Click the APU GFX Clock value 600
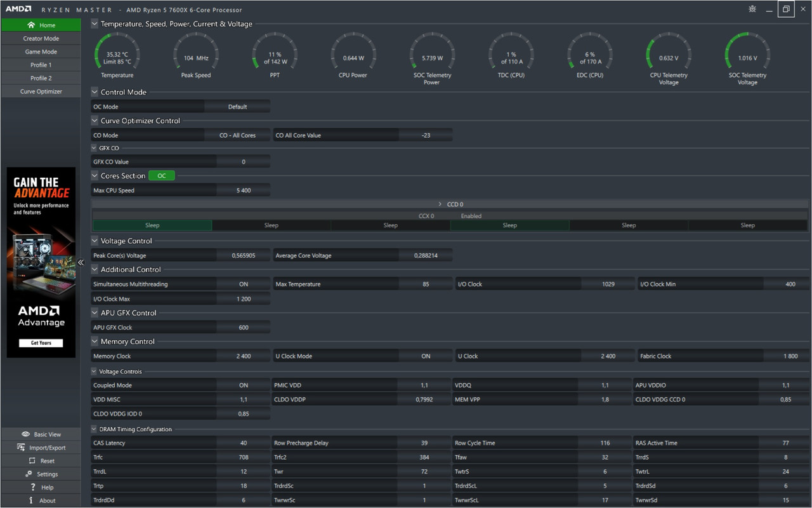This screenshot has height=508, width=812. 244,328
